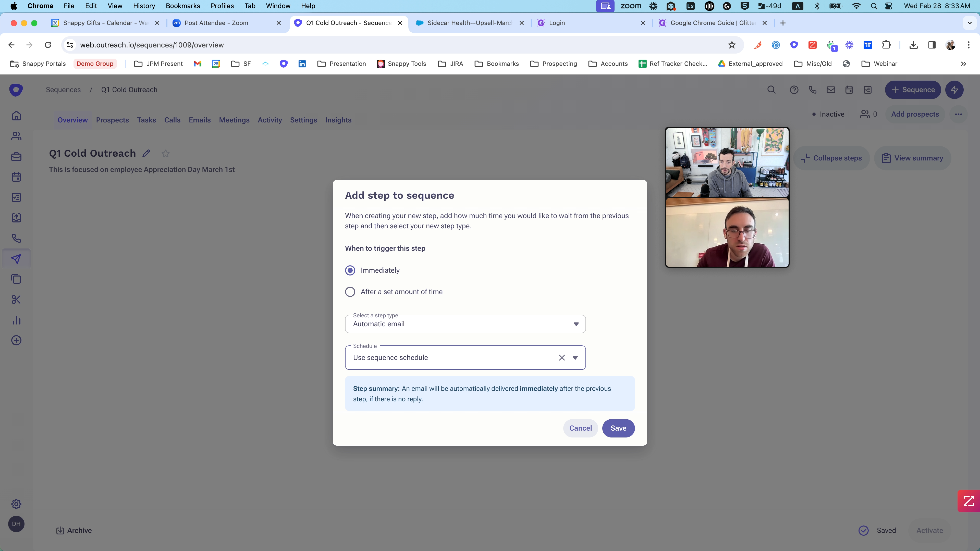Open the Accounts briefcase icon in sidebar

[16, 157]
